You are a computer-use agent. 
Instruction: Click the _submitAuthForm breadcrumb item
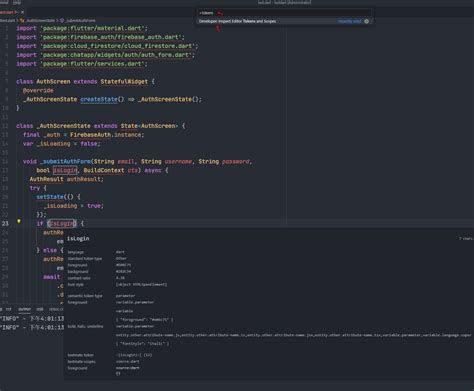coord(79,20)
